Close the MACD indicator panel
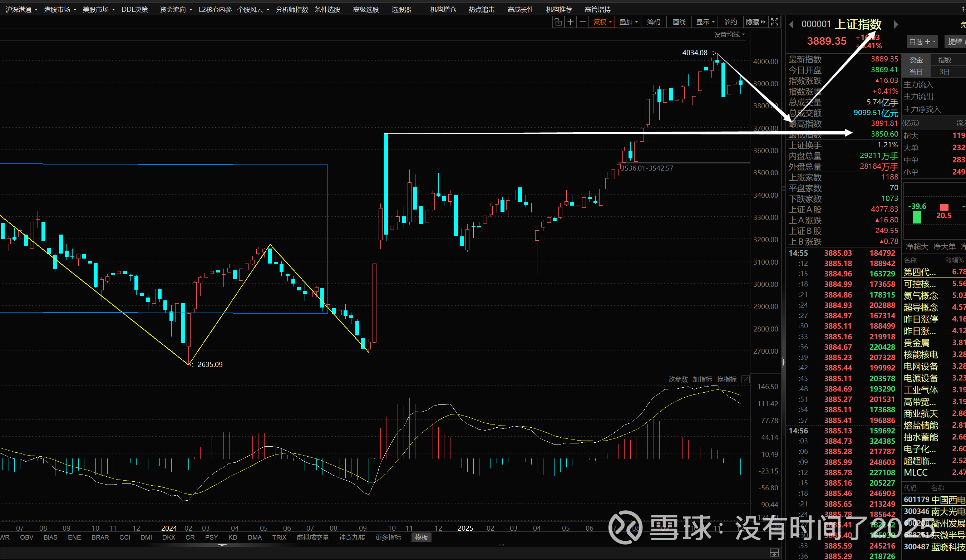Screen dimensions: 966x560 [745, 379]
